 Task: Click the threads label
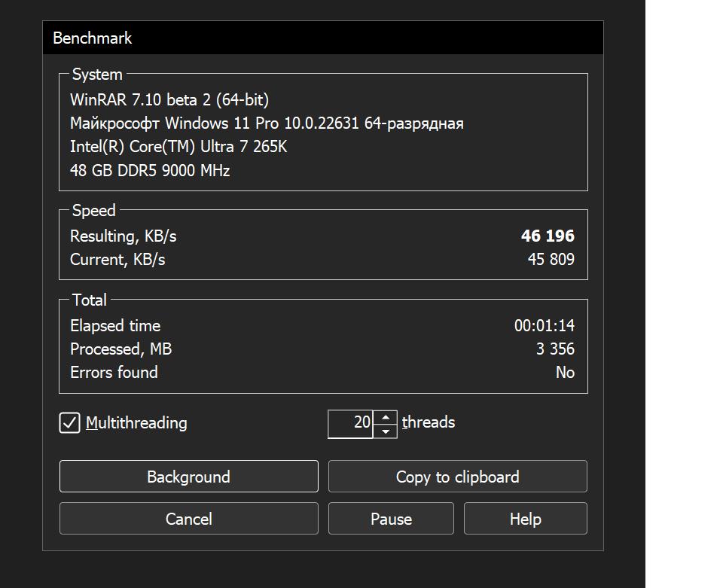click(429, 422)
